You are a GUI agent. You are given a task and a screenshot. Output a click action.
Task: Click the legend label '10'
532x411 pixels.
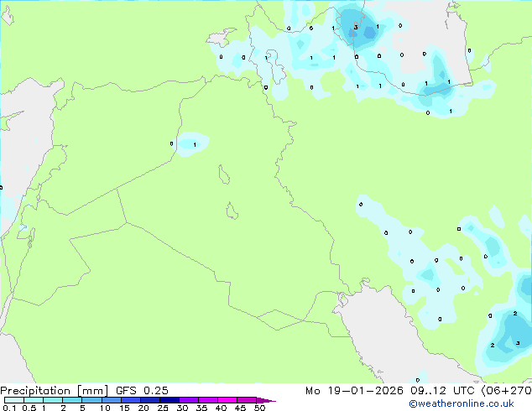(x=105, y=408)
